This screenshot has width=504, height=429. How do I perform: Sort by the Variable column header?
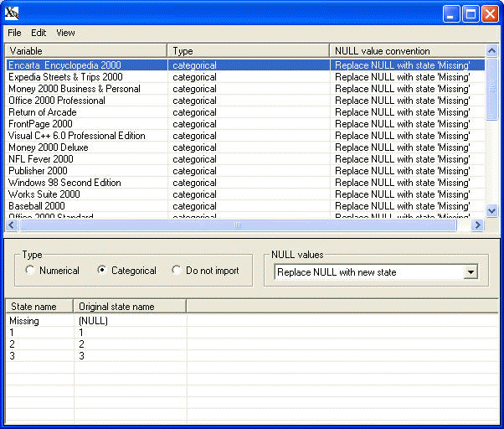click(x=85, y=51)
